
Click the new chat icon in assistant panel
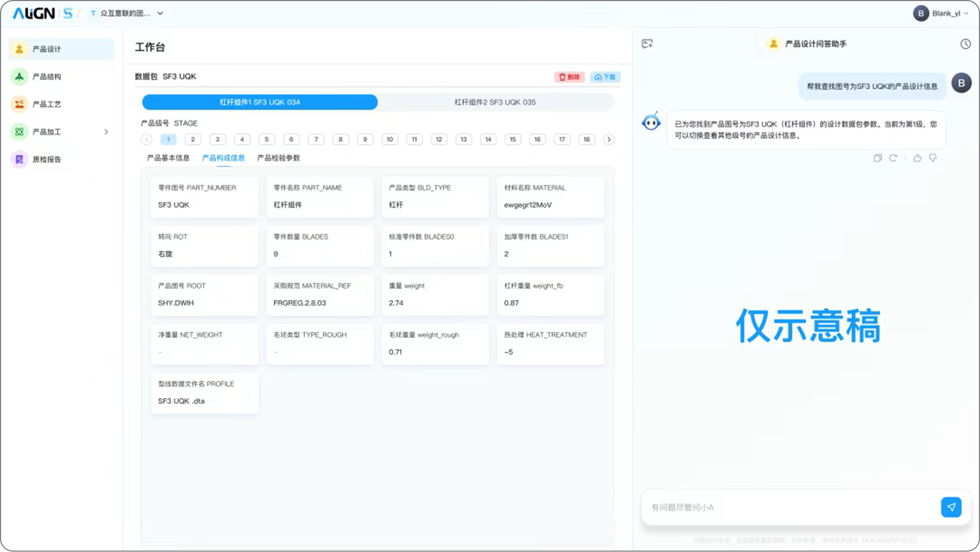tap(647, 44)
